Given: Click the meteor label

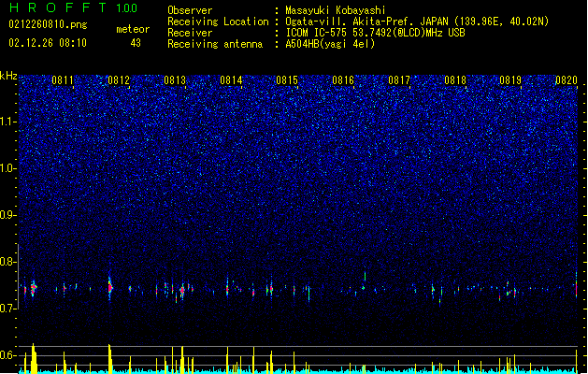Looking at the screenshot, I should pos(133,29).
